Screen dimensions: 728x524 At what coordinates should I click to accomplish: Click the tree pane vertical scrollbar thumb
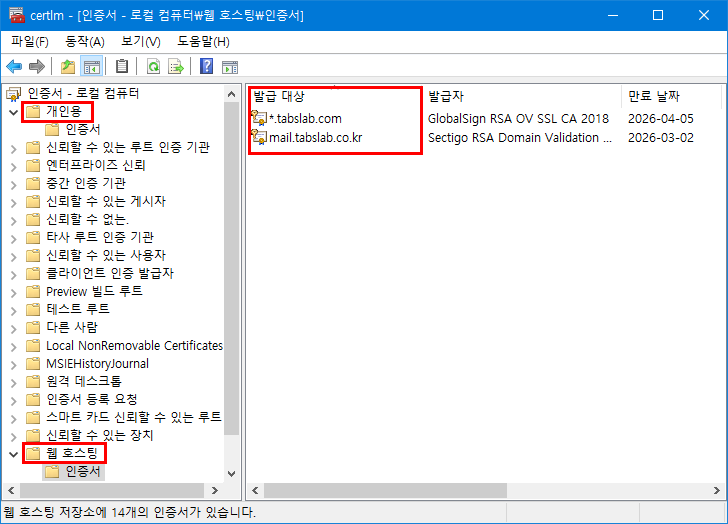(x=232, y=268)
